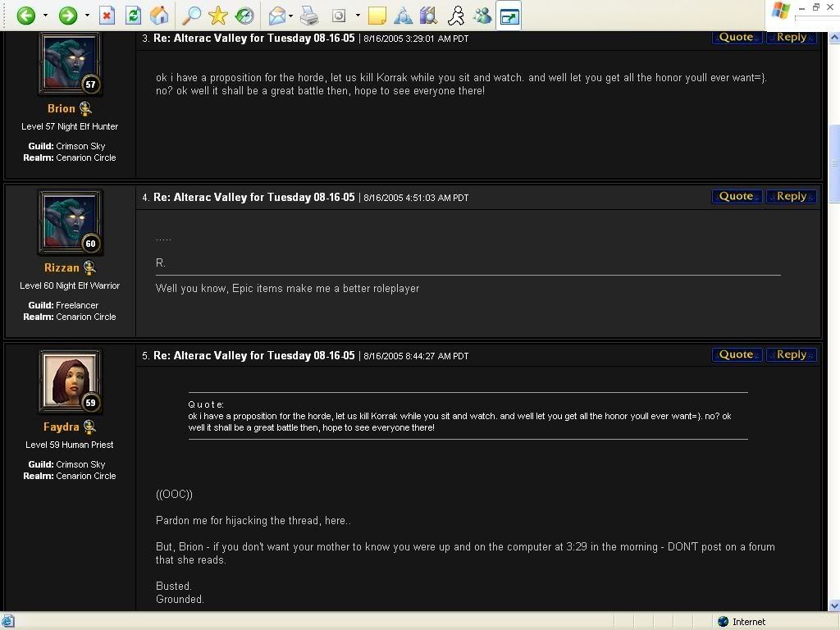This screenshot has width=840, height=630.
Task: Click the Windows flag logo
Action: coord(781,10)
